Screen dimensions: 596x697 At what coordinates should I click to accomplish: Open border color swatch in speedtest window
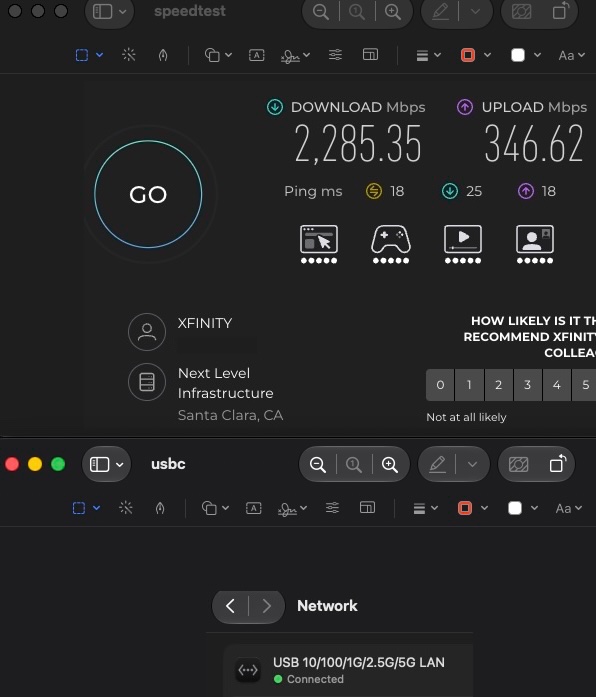(x=468, y=55)
